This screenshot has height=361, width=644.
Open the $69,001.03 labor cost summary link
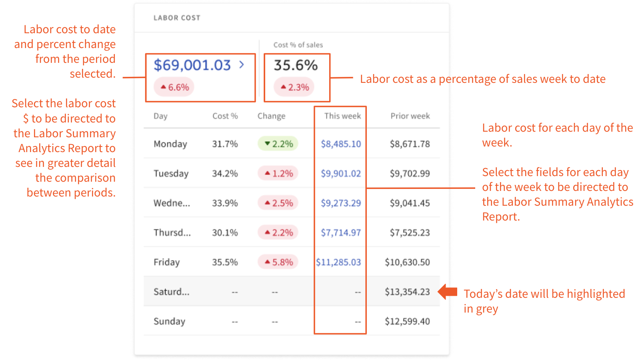(x=192, y=64)
